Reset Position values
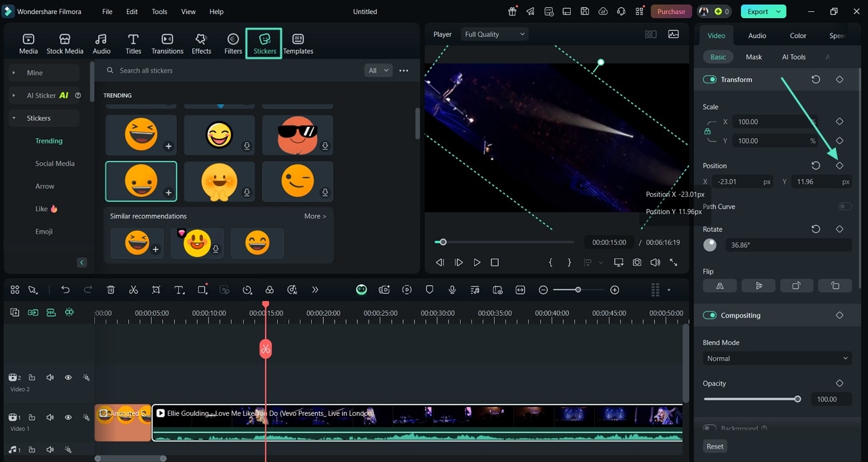Viewport: 868px width, 462px height. coord(815,166)
